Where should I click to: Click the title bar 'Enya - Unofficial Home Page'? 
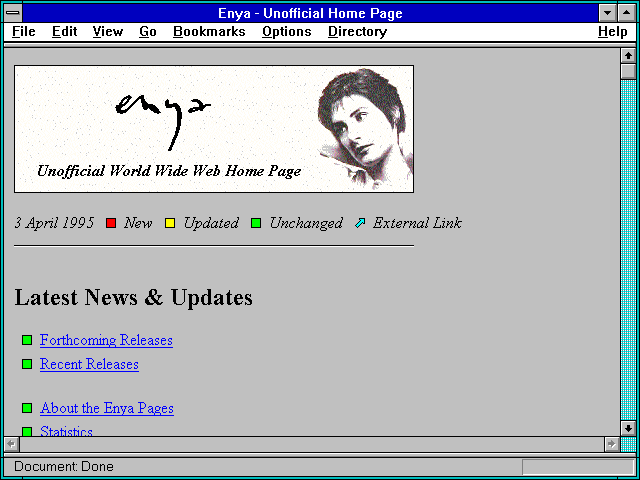(310, 13)
